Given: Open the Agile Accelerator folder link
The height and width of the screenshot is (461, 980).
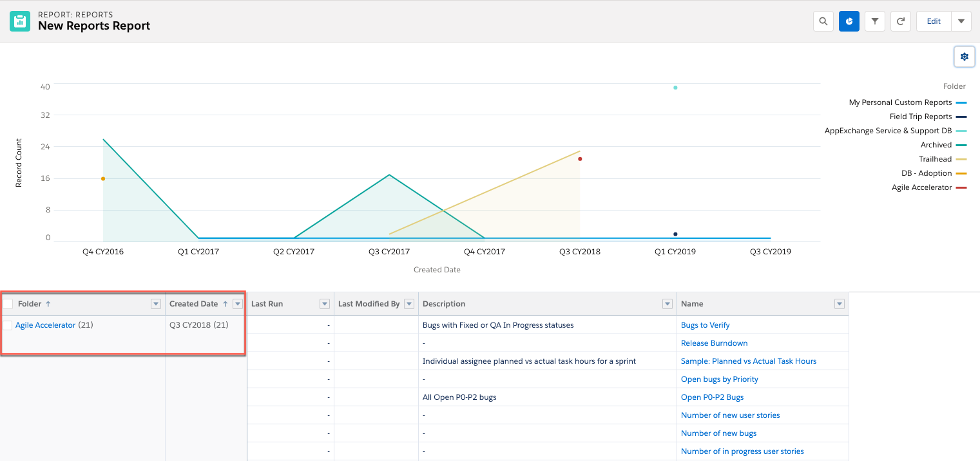Looking at the screenshot, I should coord(45,325).
